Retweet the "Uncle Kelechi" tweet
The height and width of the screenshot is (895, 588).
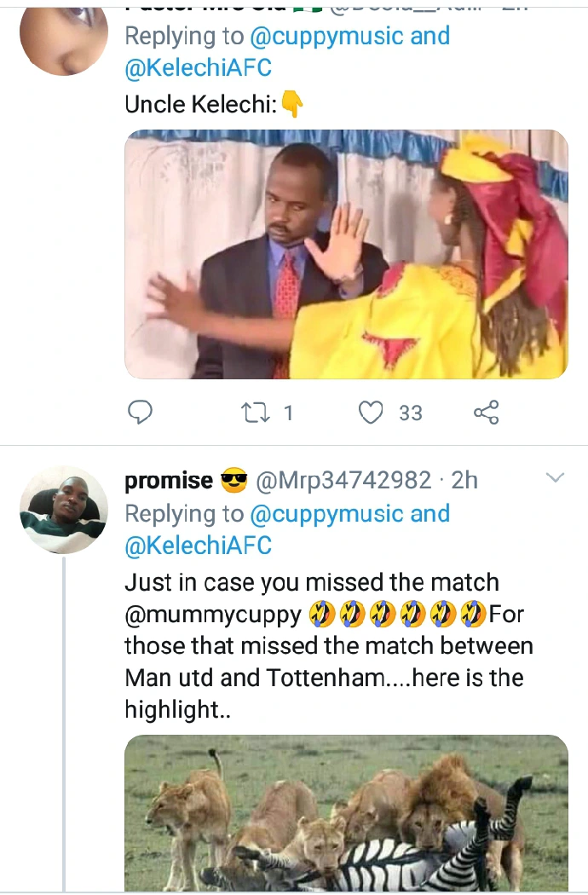(x=253, y=413)
